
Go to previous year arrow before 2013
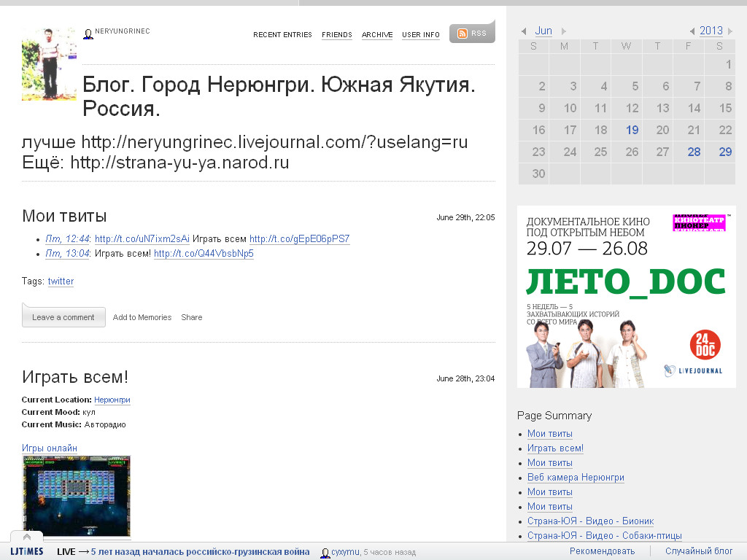[692, 31]
